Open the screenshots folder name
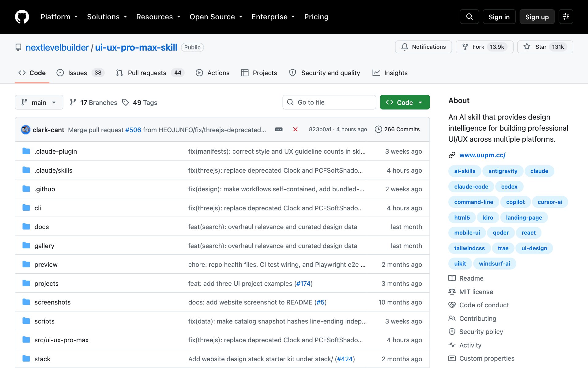The width and height of the screenshot is (588, 368). [52, 302]
